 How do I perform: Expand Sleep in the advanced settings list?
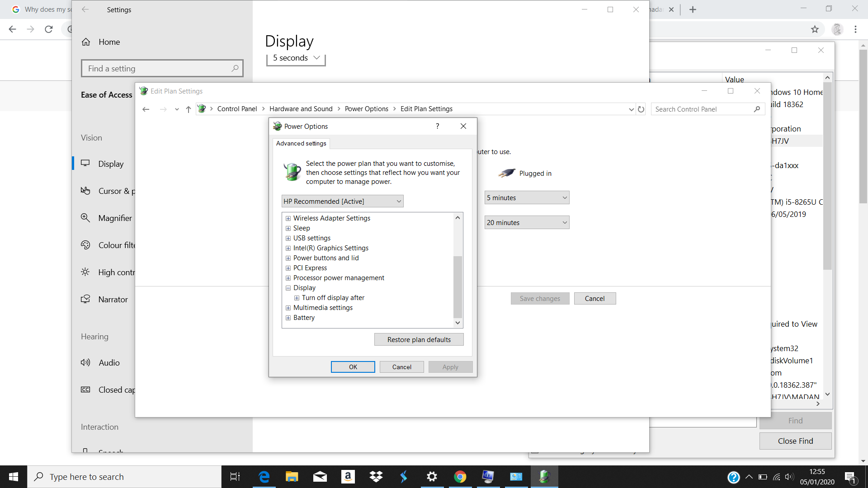click(x=289, y=228)
